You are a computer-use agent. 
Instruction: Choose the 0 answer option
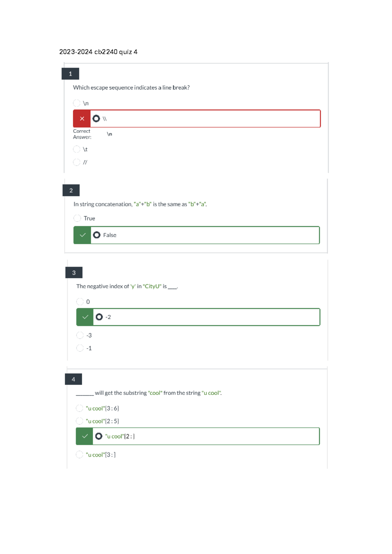coord(80,301)
